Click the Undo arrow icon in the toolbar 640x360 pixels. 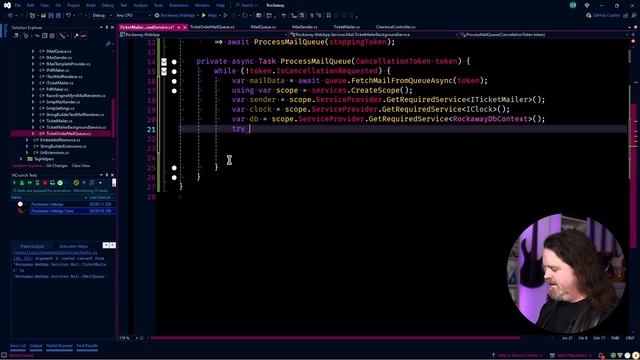pyautogui.click(x=69, y=16)
